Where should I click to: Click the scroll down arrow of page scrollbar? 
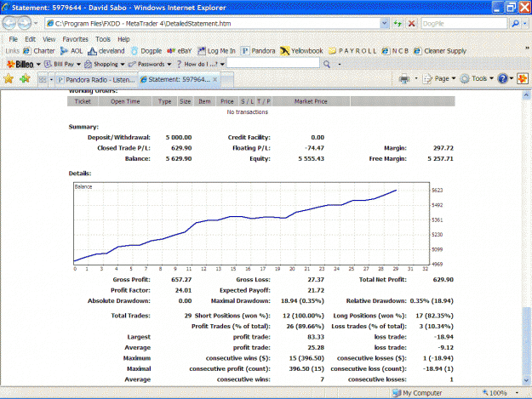pos(526,380)
